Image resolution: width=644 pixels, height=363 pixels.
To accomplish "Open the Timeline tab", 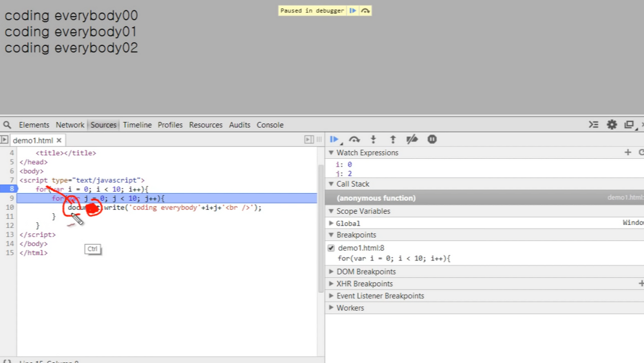I will (137, 125).
